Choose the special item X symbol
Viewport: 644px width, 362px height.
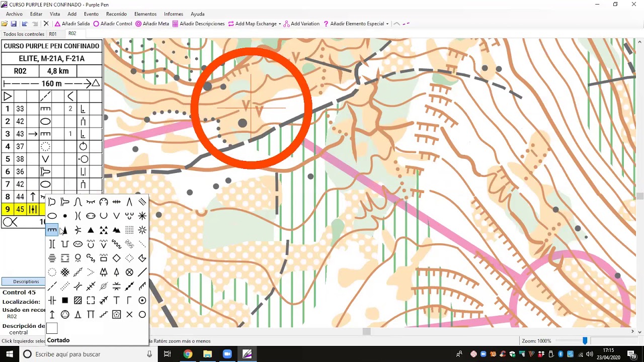[x=129, y=314]
